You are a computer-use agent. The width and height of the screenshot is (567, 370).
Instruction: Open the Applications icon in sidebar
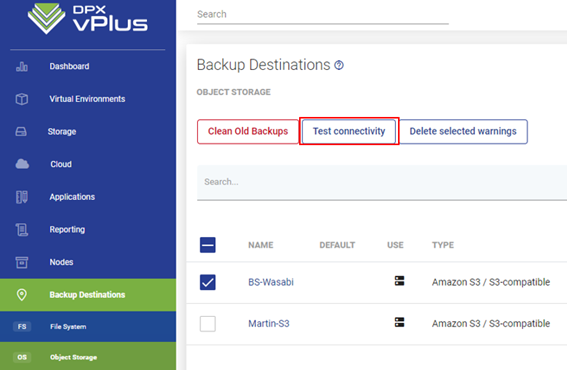pos(22,197)
